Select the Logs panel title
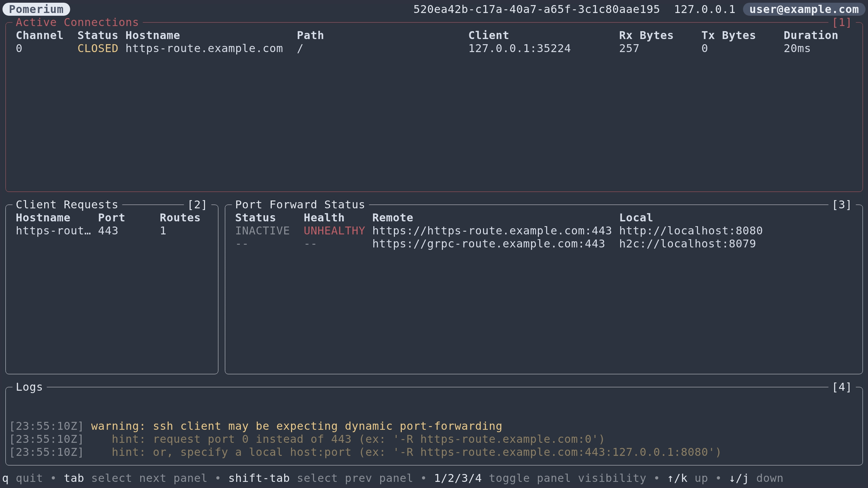This screenshot has width=868, height=488. 29,387
